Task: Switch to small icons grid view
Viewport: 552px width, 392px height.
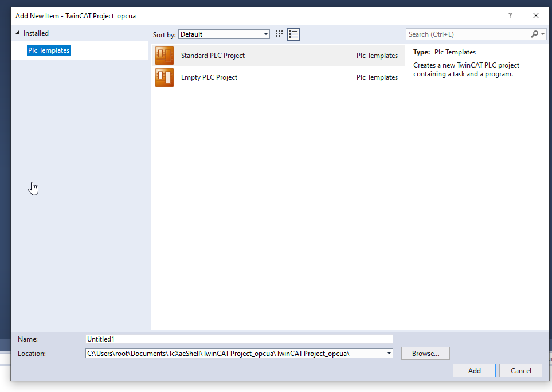Action: pos(279,34)
